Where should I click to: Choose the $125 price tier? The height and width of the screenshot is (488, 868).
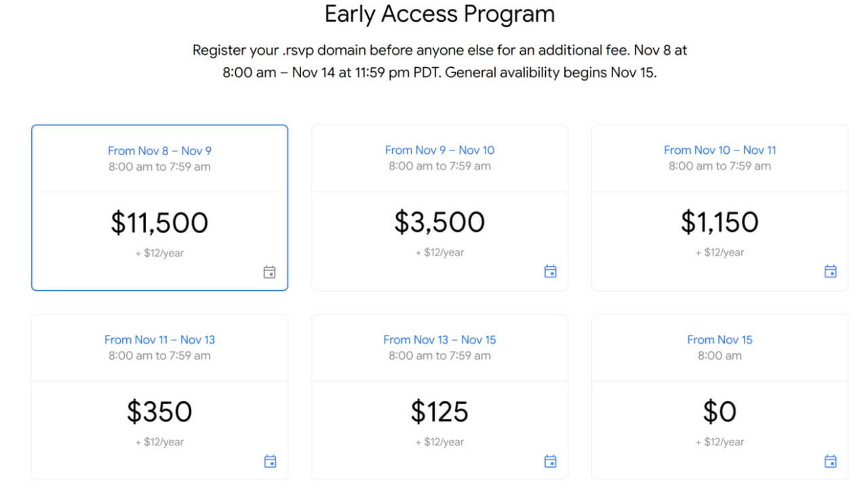(439, 412)
